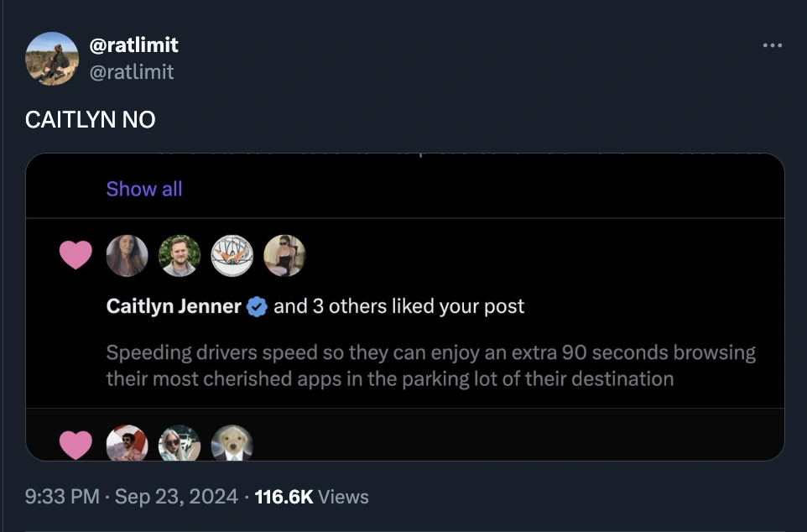Click the blue verified checkmark badge
807x532 pixels.
click(x=258, y=307)
